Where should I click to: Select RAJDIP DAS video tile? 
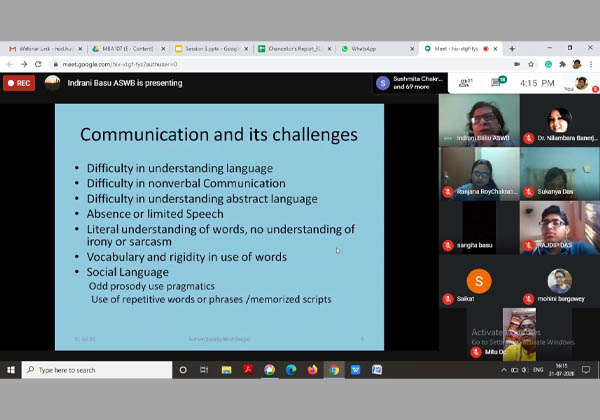(x=560, y=228)
